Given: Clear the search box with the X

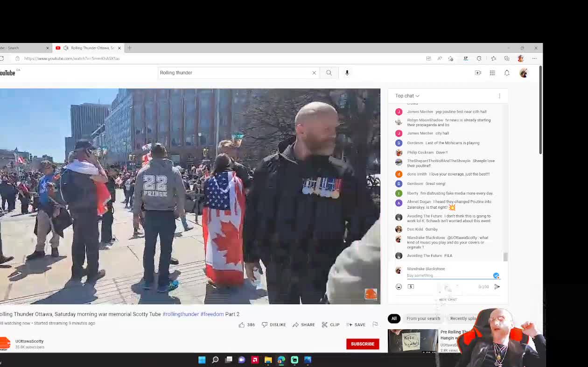Looking at the screenshot, I should pyautogui.click(x=314, y=73).
